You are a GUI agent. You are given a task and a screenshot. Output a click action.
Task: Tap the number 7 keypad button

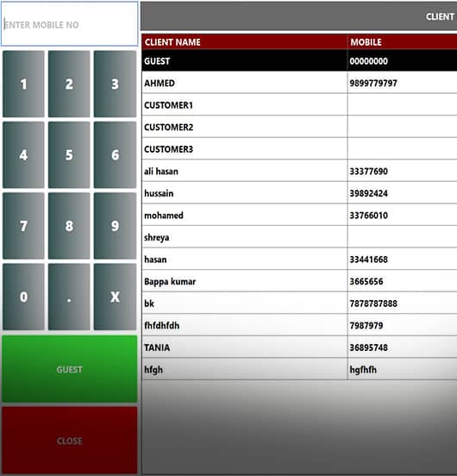23,226
